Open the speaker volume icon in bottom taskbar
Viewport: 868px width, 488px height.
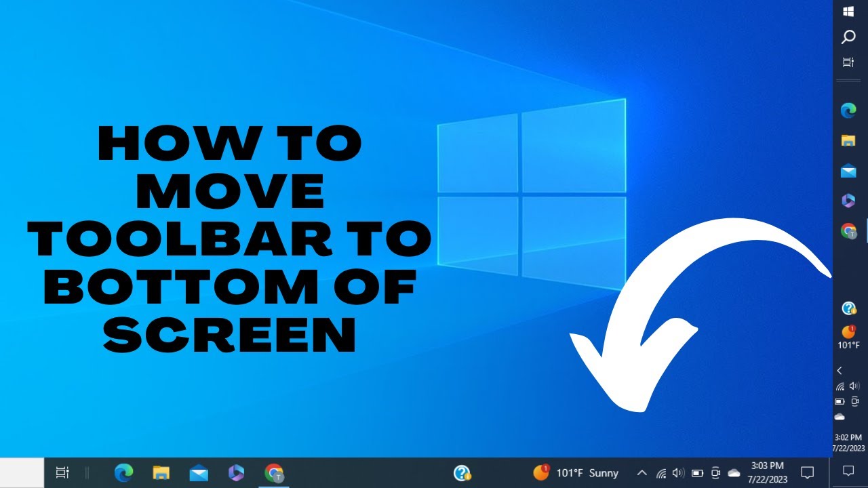point(679,473)
